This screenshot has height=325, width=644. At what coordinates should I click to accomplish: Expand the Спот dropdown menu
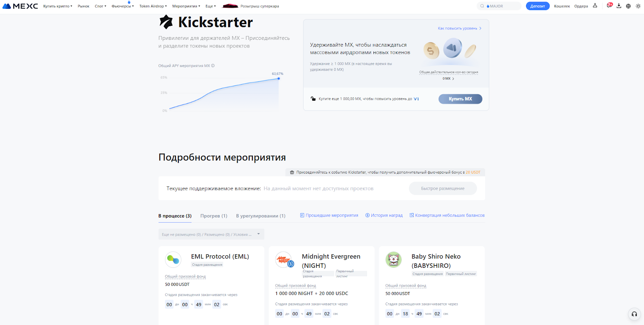click(x=101, y=6)
